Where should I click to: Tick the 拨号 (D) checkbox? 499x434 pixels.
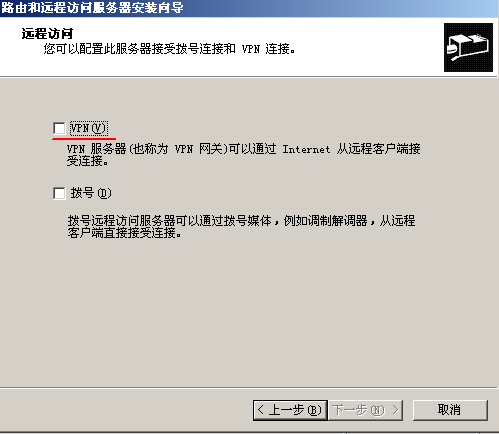(x=59, y=193)
